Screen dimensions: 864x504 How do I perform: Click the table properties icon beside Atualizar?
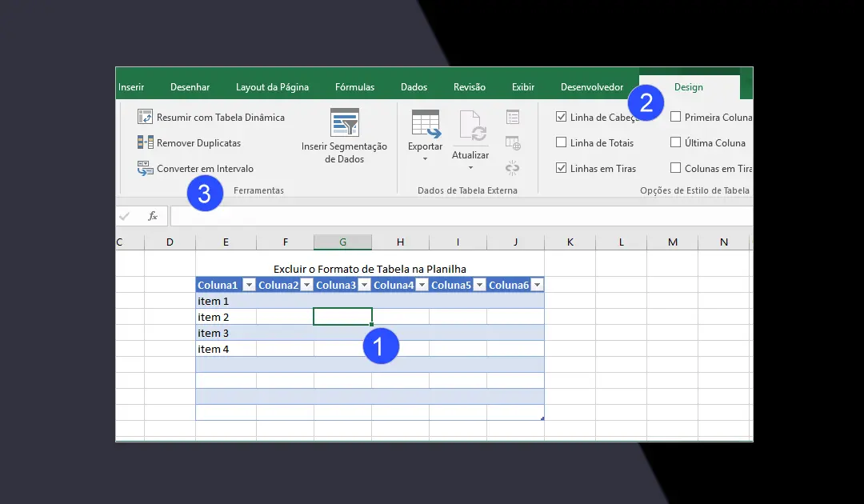[x=513, y=118]
